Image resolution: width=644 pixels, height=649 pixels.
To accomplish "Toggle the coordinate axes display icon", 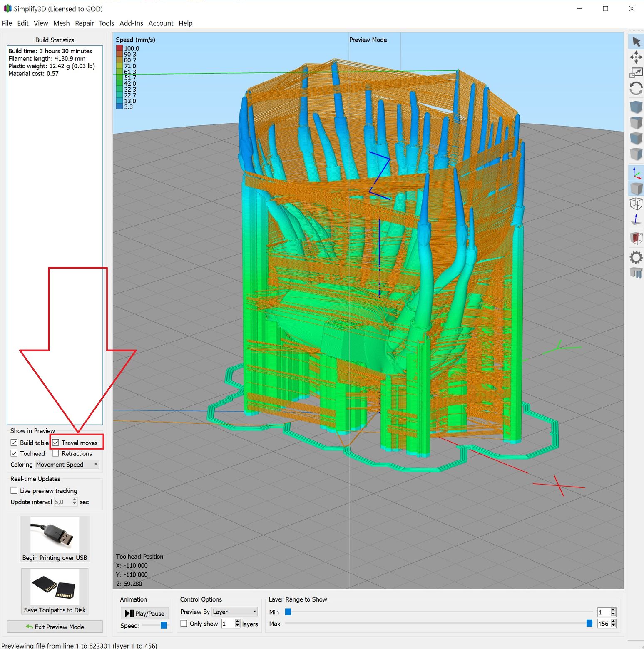I will [x=636, y=173].
